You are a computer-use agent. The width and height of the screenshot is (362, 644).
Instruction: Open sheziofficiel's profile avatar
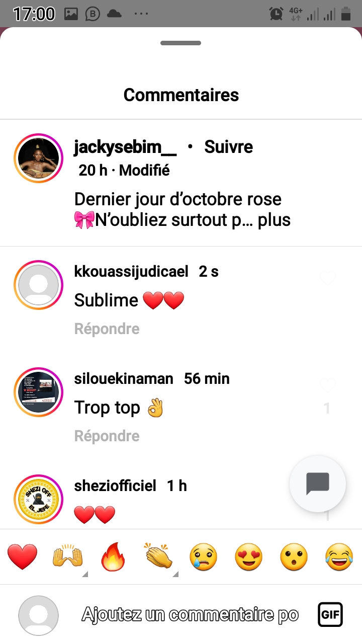coord(38,499)
